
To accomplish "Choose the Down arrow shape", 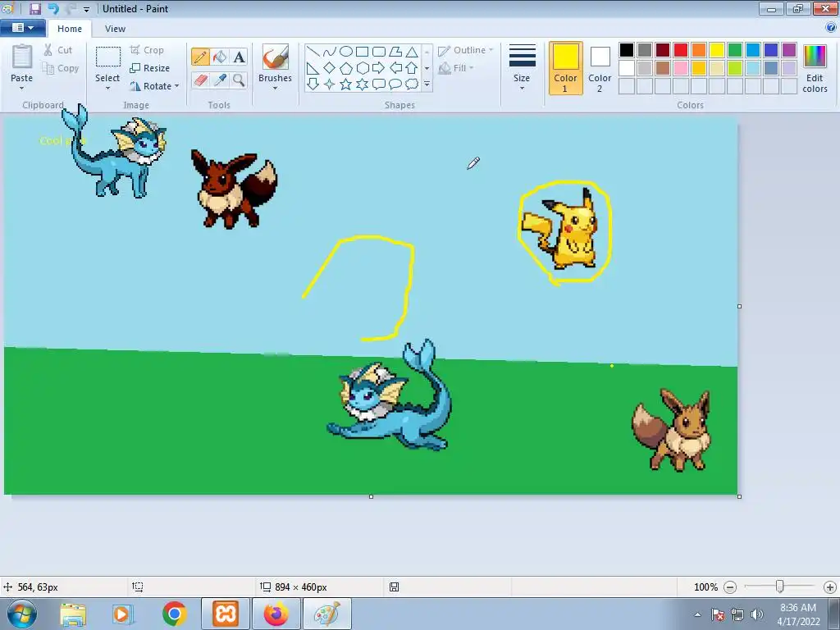I will click(x=313, y=84).
